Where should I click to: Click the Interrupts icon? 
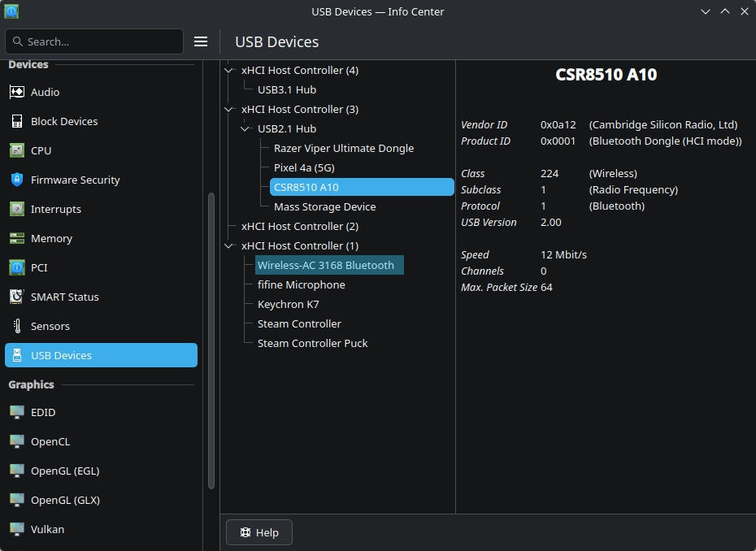[17, 209]
